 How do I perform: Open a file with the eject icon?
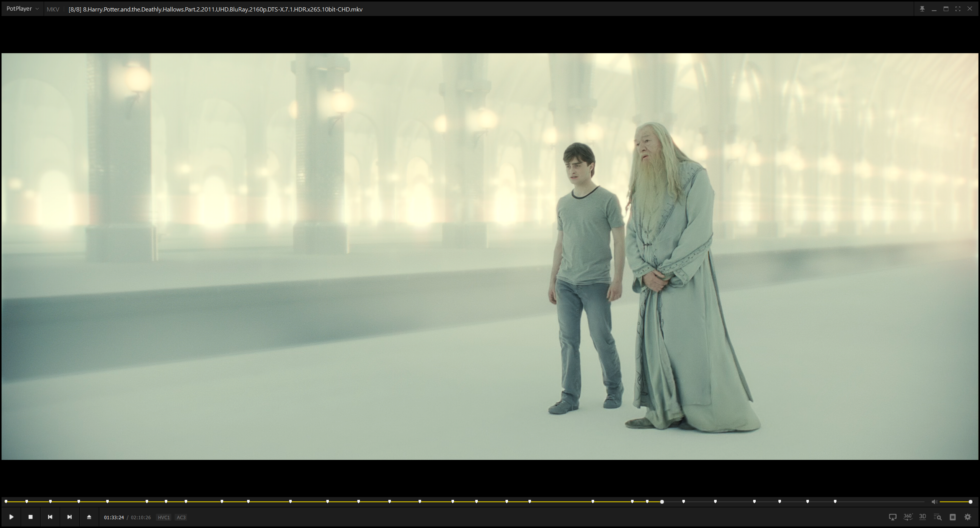click(x=89, y=517)
